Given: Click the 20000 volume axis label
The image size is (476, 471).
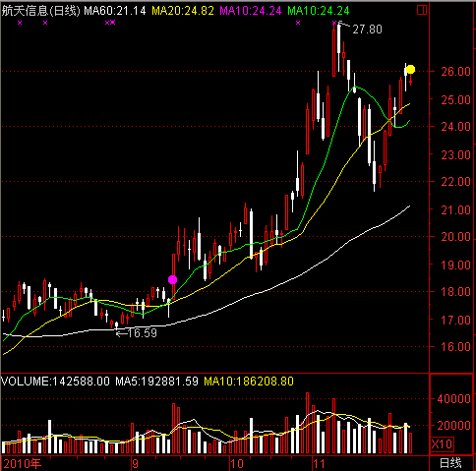Looking at the screenshot, I should (454, 426).
